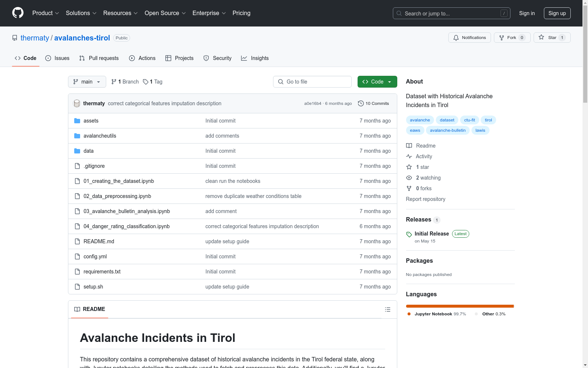Click the file icon beside 01_creating_the_dataset.ipynb
The width and height of the screenshot is (588, 368).
pos(77,181)
